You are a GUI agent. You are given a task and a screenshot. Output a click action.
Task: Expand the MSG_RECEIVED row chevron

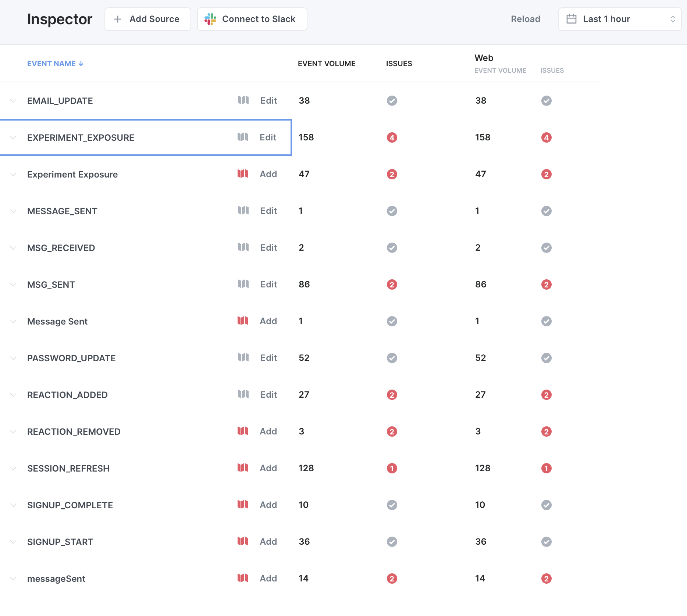(13, 248)
